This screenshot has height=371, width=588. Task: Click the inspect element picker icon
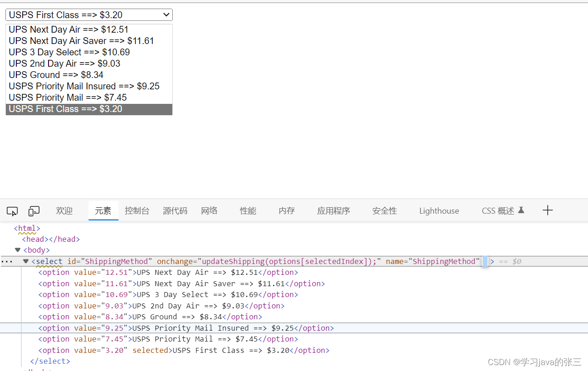pos(12,211)
